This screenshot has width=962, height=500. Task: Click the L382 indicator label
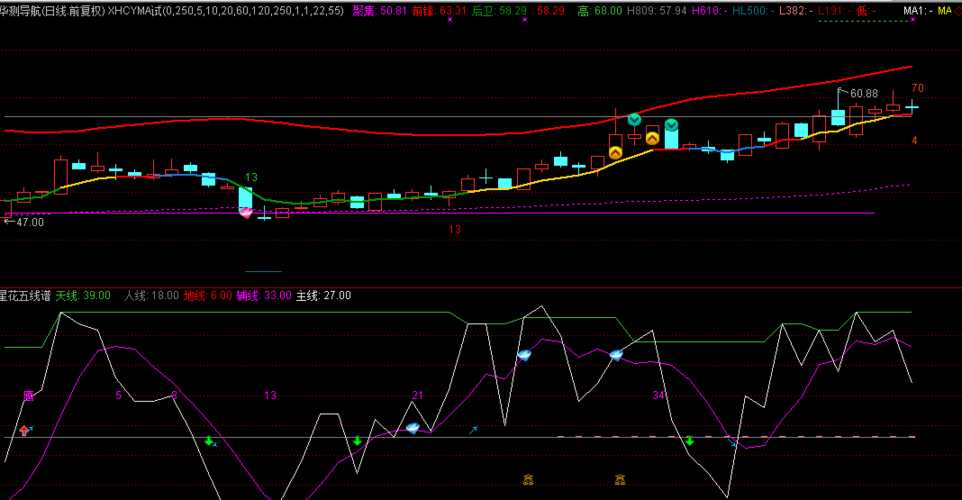[796, 10]
